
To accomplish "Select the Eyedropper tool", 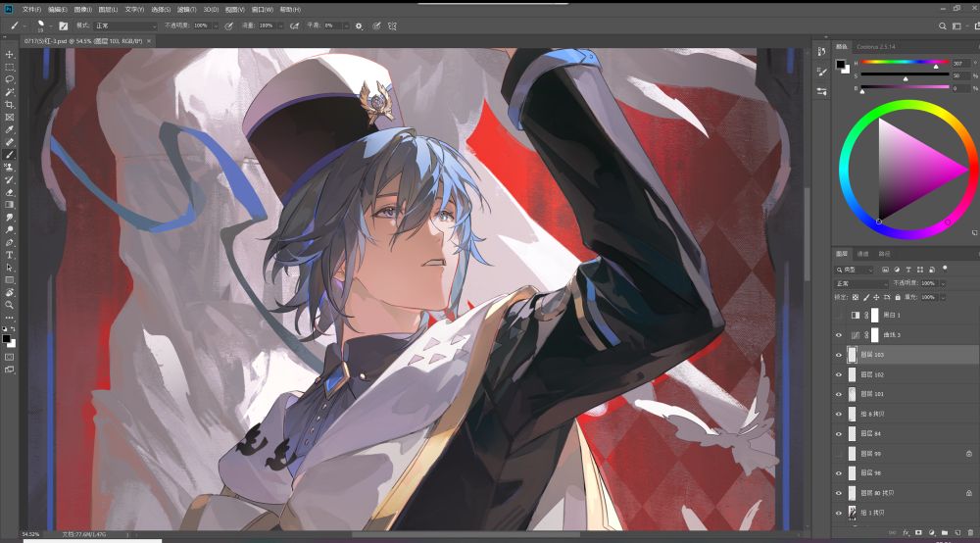I will click(10, 130).
